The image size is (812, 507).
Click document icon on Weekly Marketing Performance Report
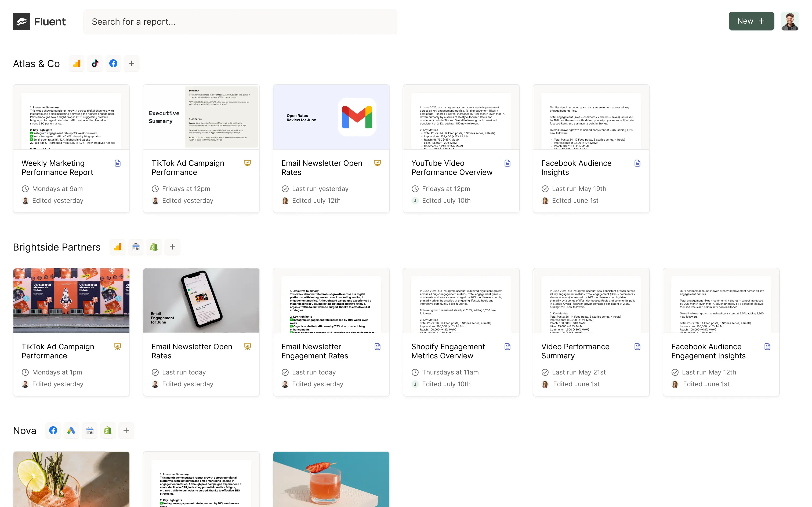(x=117, y=163)
